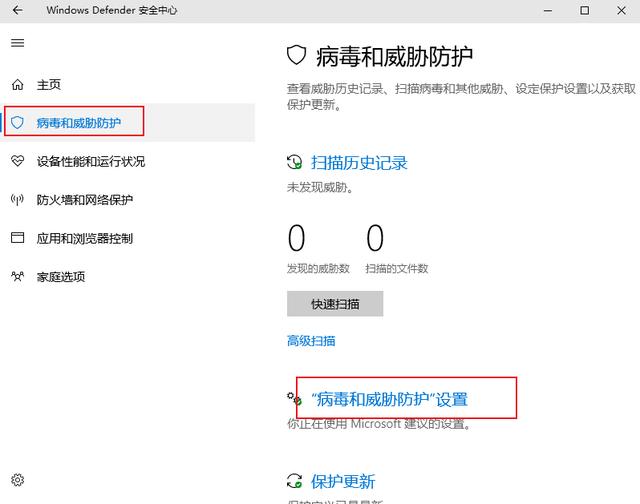Click the family options people icon
Viewport: 640px width, 504px height.
tap(18, 276)
